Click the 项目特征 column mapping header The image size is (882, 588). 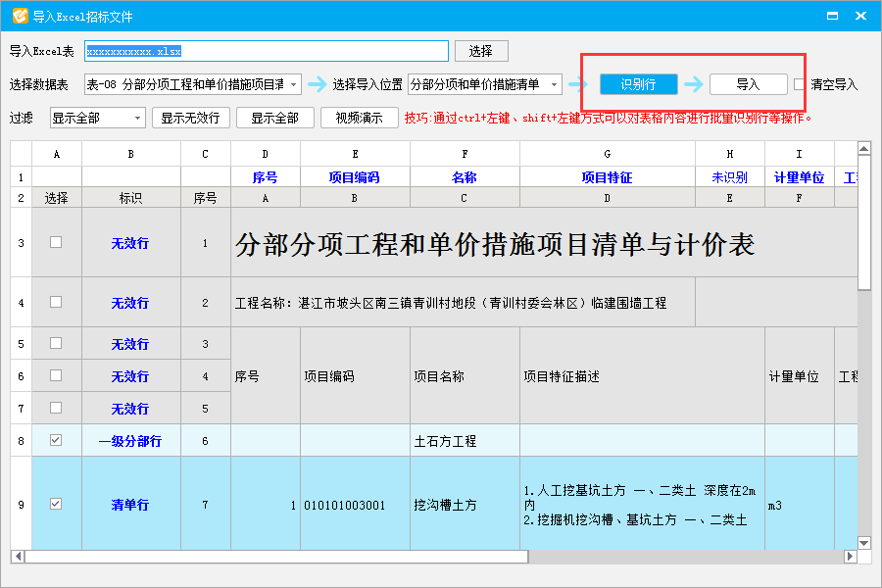coord(607,177)
